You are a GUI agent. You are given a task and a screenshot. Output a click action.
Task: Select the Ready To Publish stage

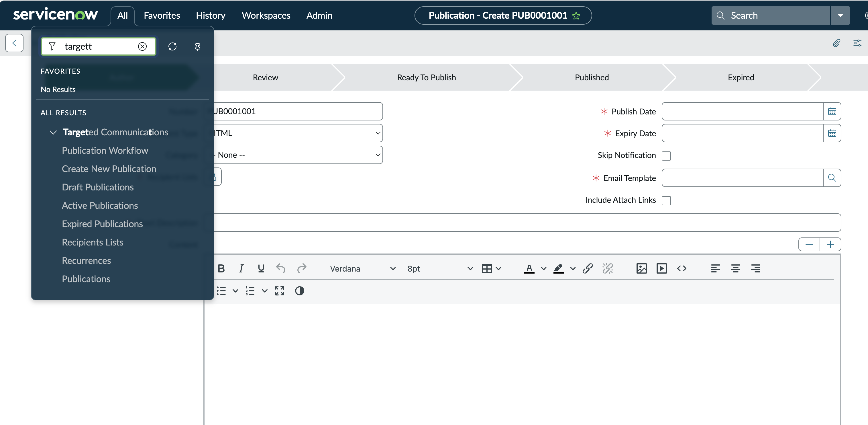(x=426, y=78)
